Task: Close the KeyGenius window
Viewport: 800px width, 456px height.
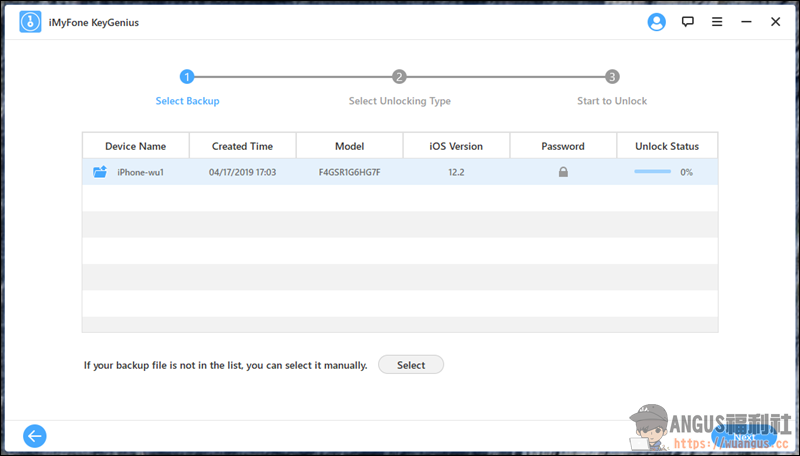Action: (x=775, y=21)
